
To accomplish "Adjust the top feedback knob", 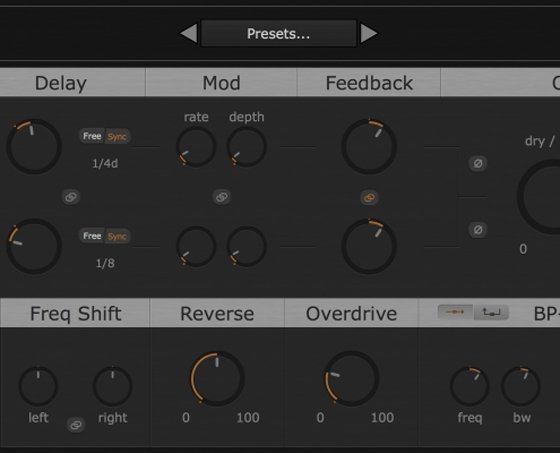I will tap(369, 146).
